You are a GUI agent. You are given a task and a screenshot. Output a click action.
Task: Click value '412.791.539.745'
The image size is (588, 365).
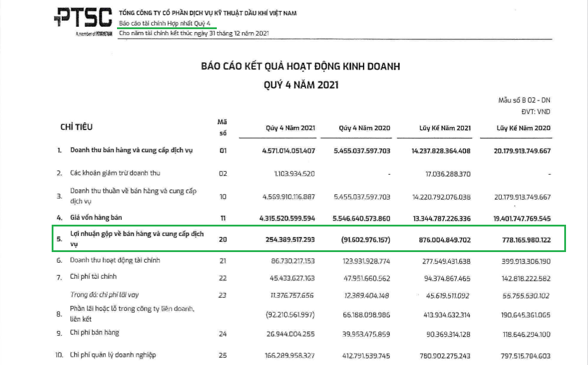[366, 355]
